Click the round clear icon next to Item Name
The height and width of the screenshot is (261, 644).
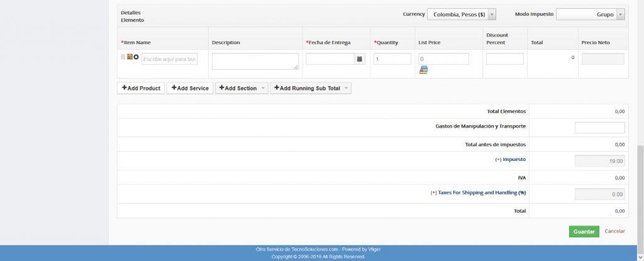pyautogui.click(x=136, y=57)
